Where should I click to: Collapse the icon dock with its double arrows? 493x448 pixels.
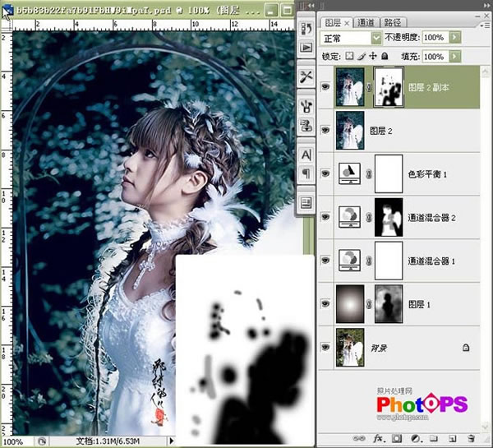(311, 6)
